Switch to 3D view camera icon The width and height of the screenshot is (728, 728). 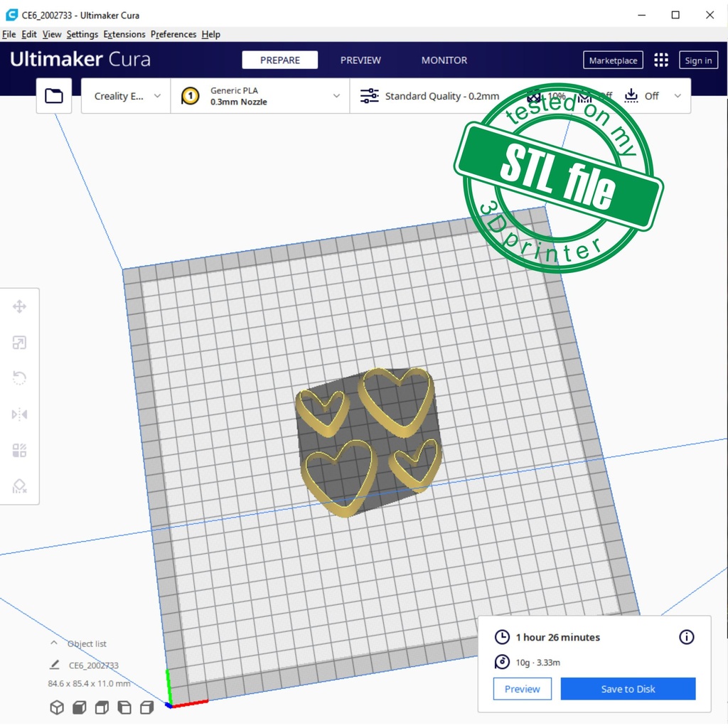pos(57,707)
